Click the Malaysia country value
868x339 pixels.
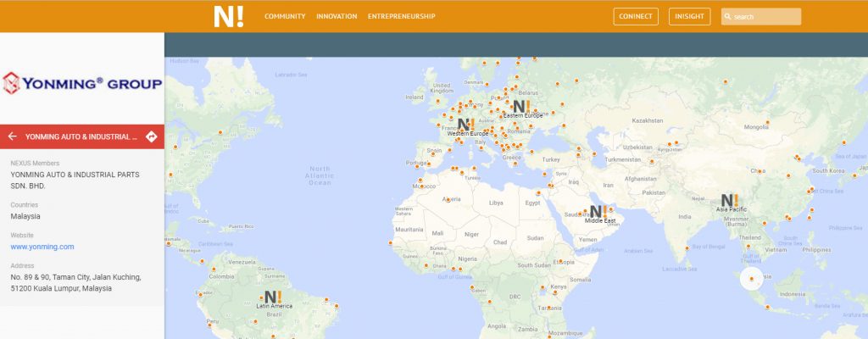(x=25, y=216)
